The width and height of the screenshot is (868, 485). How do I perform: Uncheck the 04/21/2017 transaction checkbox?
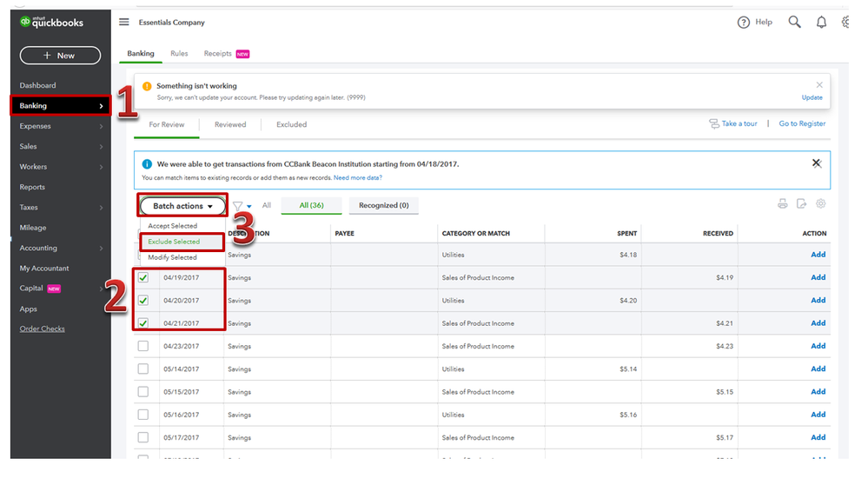click(143, 323)
